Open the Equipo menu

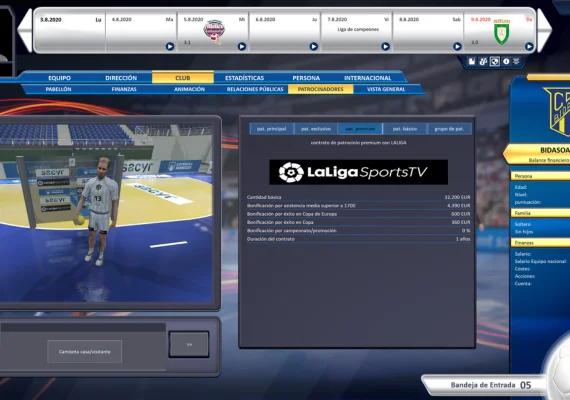60,78
